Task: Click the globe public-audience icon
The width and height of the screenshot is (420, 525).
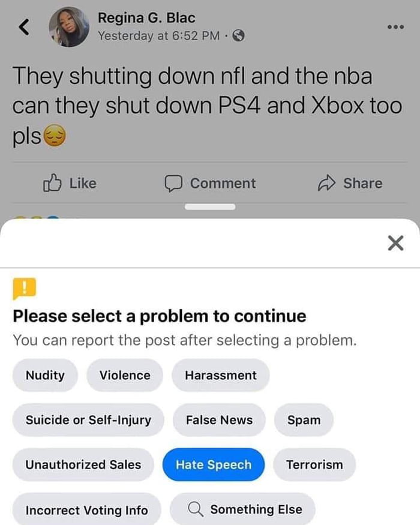Action: [238, 35]
